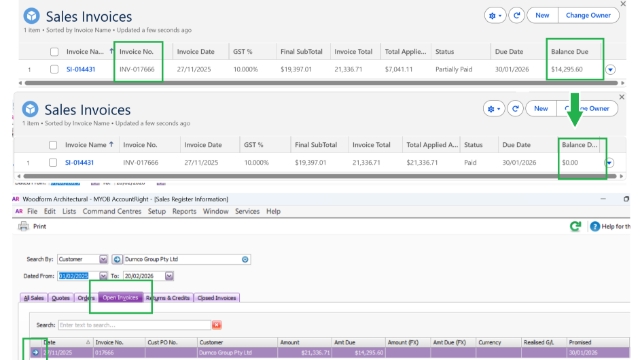Open the Window menu in MYOB
The image size is (640, 360).
[x=216, y=211]
